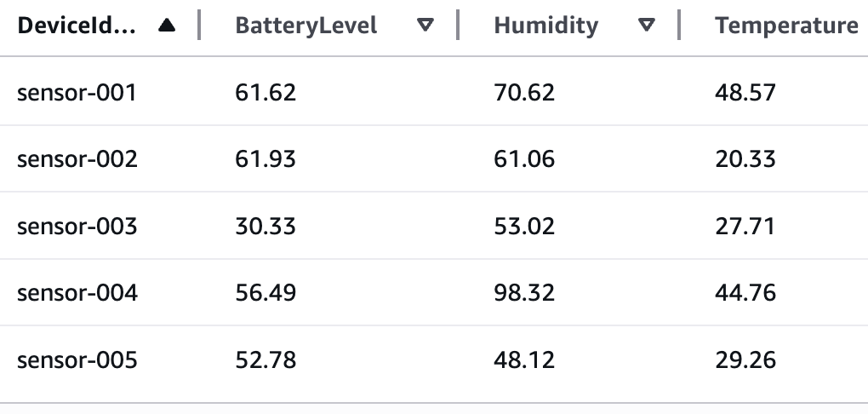Click the DeviceId ascending sort arrow
Viewport: 868px width, 414px height.
[167, 26]
